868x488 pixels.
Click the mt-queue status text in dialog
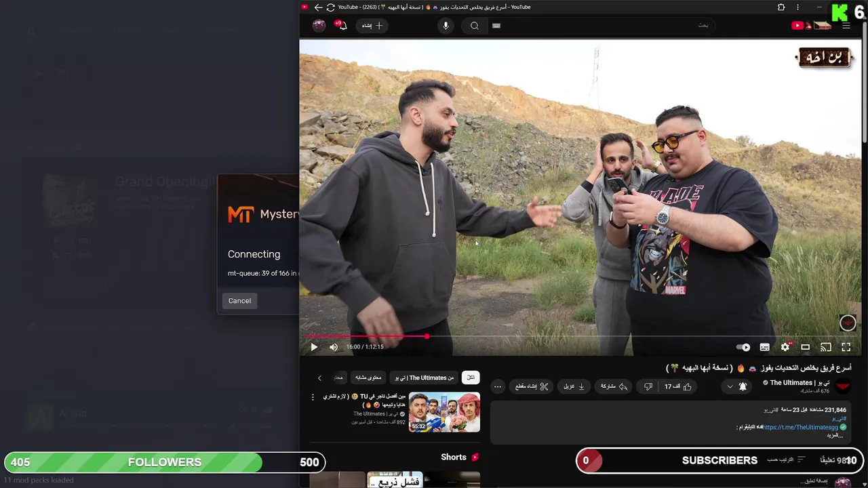[263, 274]
